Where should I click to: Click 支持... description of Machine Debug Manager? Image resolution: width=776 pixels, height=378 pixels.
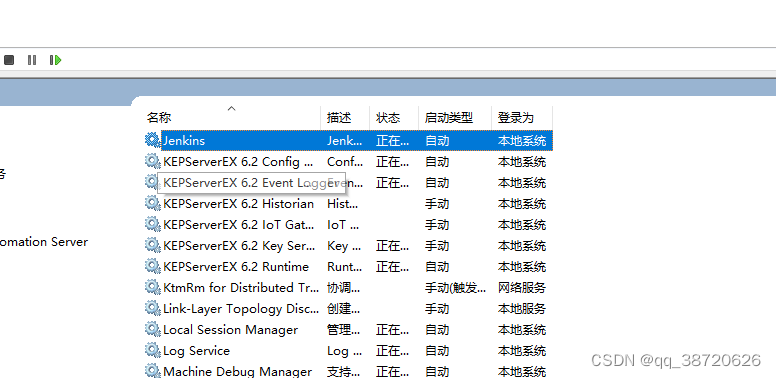343,371
